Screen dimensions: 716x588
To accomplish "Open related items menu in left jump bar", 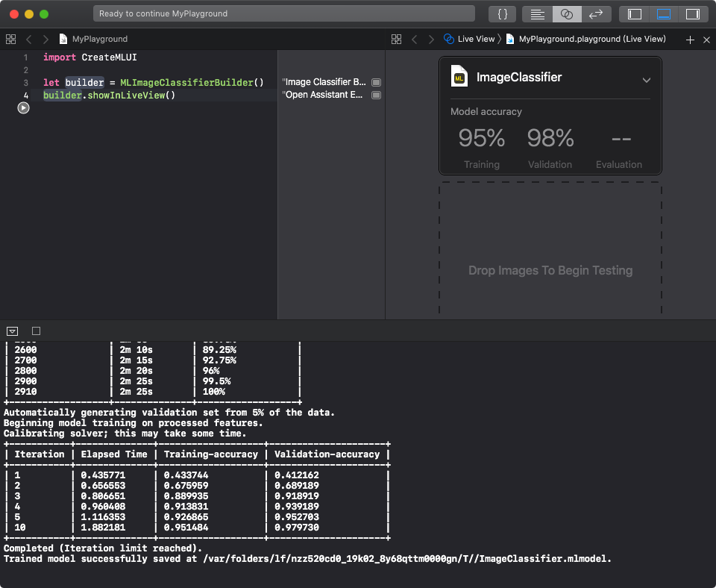I will pos(10,39).
